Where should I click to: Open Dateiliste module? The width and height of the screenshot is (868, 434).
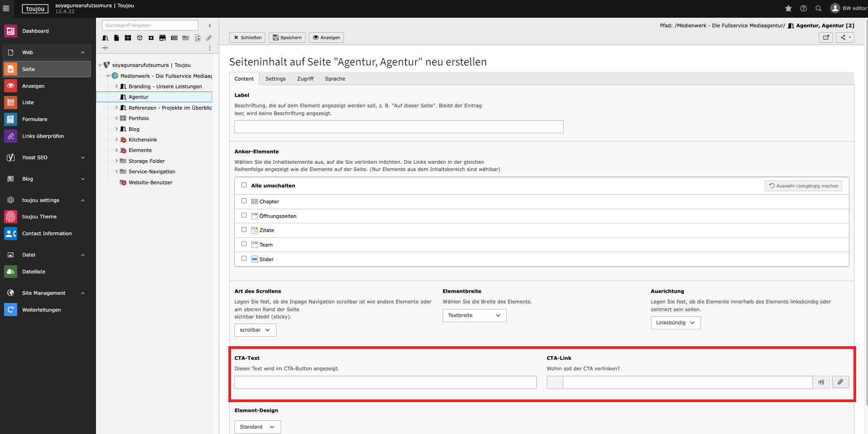tap(47, 272)
